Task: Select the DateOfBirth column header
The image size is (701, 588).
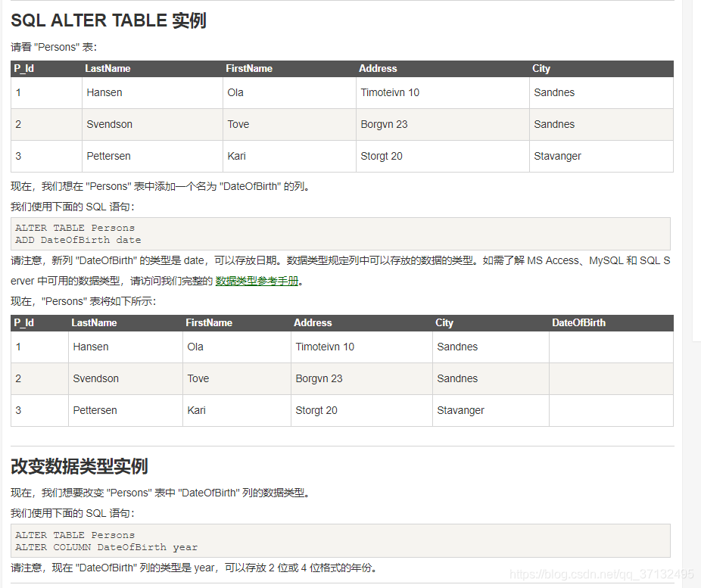Action: 578,322
